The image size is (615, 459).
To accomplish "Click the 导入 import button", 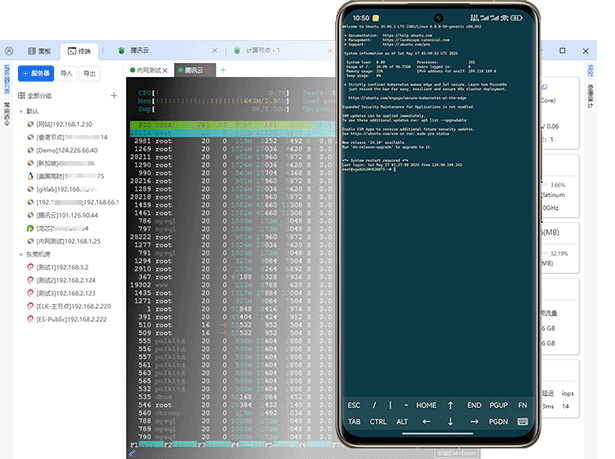I will click(66, 73).
